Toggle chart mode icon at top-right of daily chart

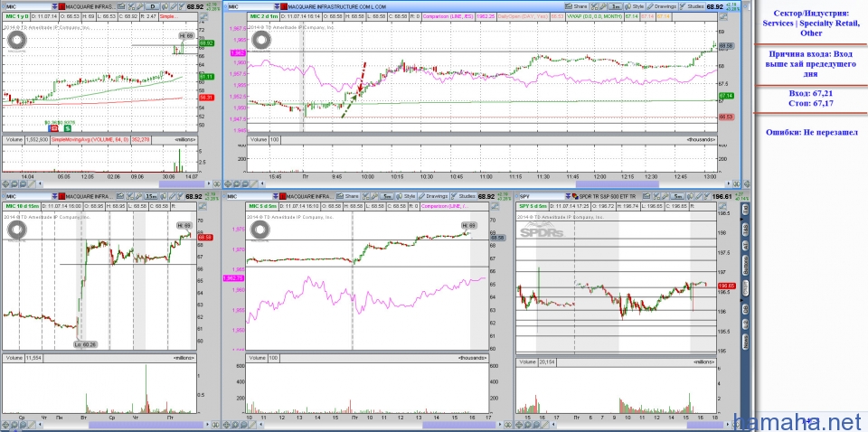203,16
